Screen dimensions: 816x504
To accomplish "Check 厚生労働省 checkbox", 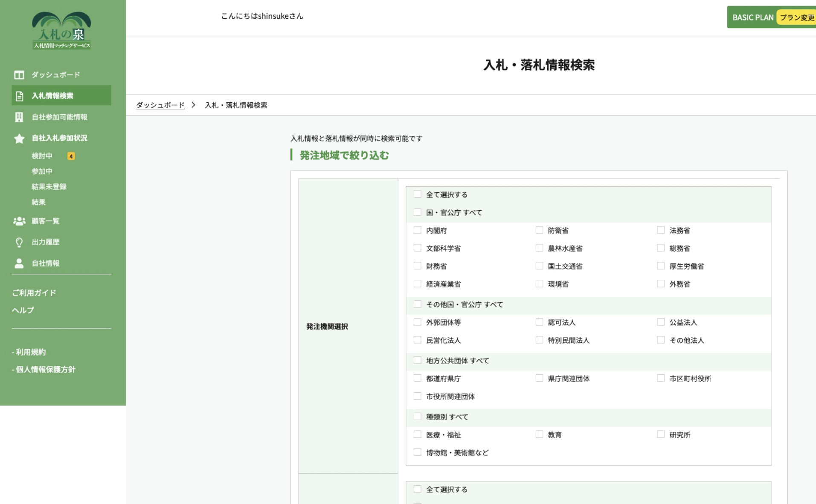I will [661, 266].
